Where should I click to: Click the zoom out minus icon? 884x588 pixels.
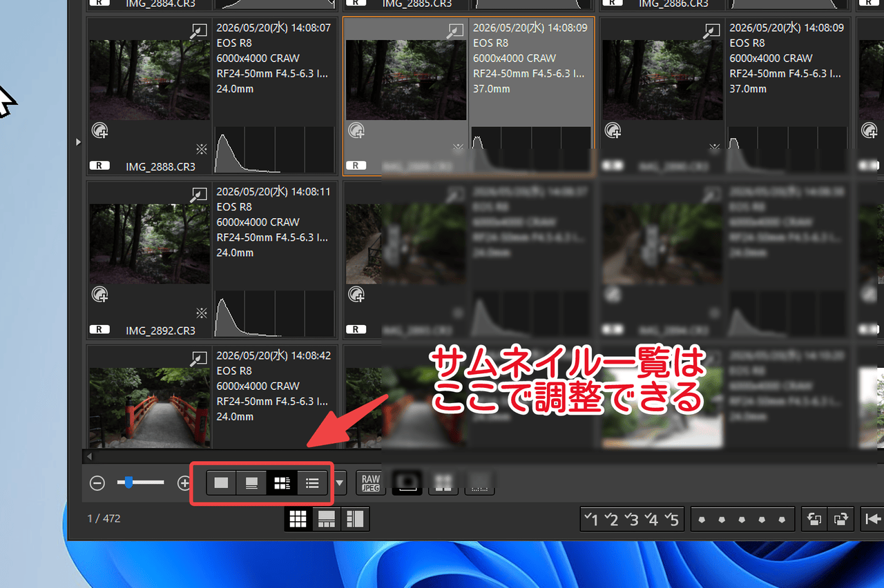coord(97,484)
